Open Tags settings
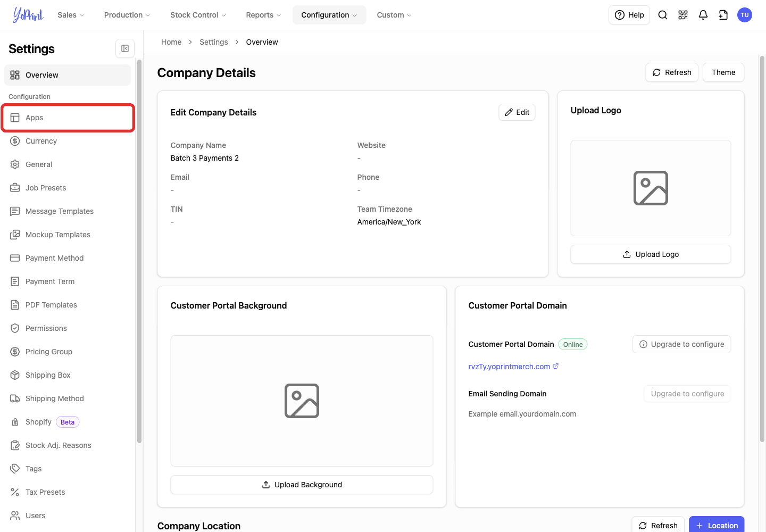Image resolution: width=766 pixels, height=532 pixels. pos(68,469)
